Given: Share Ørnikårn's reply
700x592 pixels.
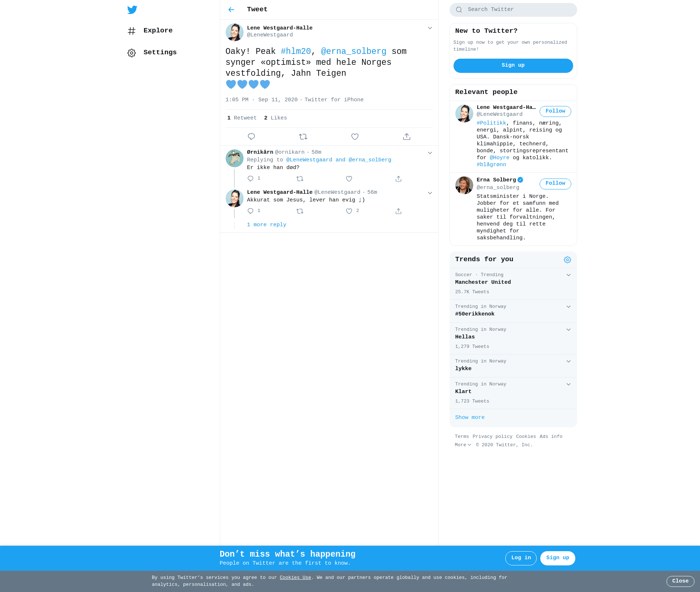Looking at the screenshot, I should tap(398, 179).
